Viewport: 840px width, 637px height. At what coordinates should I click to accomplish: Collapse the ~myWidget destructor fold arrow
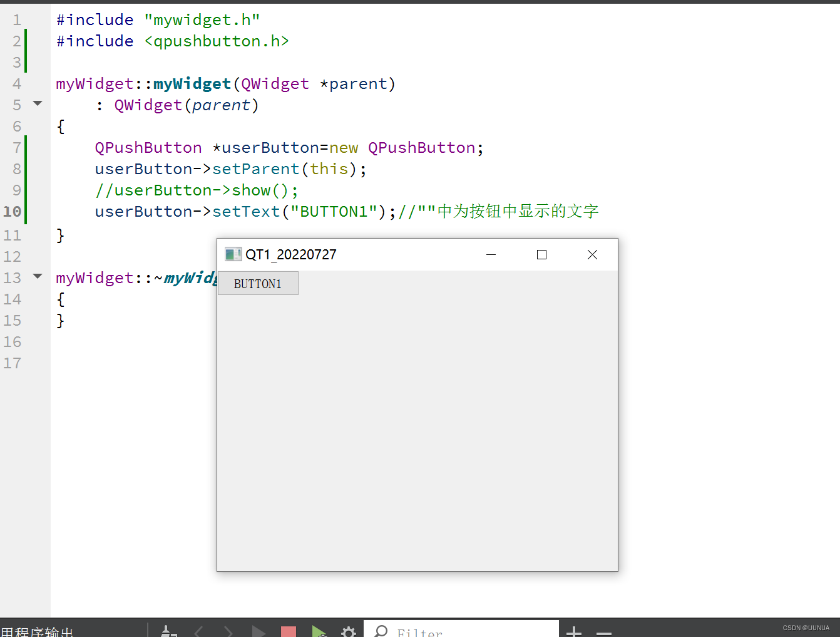[38, 276]
